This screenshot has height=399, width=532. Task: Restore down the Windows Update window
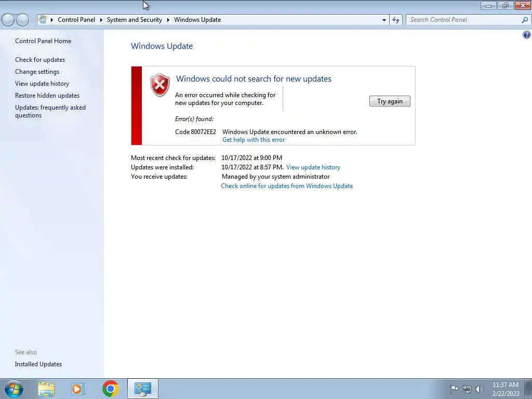pos(506,5)
